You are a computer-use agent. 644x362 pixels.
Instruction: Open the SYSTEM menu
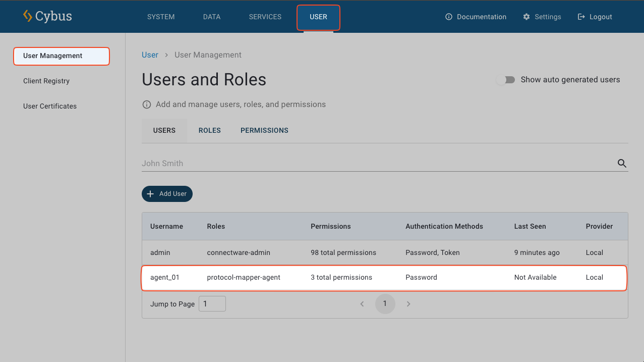tap(161, 17)
